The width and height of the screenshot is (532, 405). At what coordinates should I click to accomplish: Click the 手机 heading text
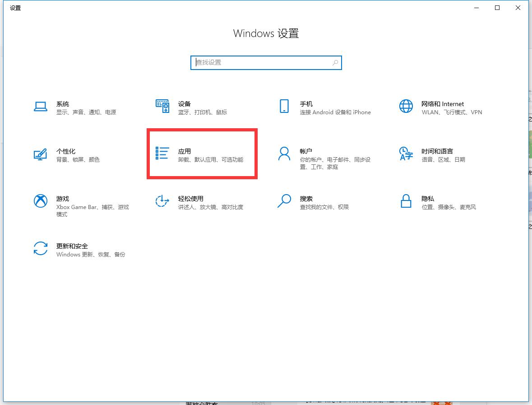[x=306, y=104]
